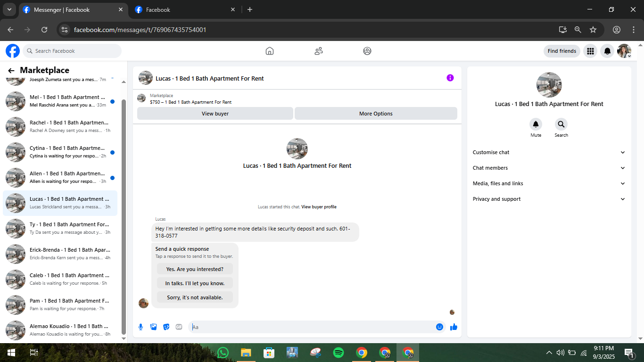
Task: Open a new browser tab
Action: (x=250, y=9)
